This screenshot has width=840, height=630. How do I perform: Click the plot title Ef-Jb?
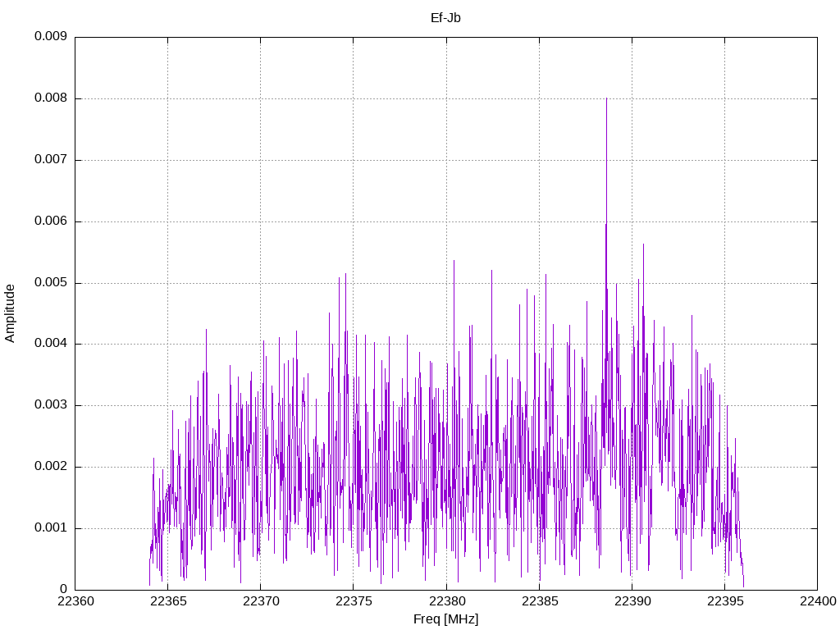[x=445, y=18]
